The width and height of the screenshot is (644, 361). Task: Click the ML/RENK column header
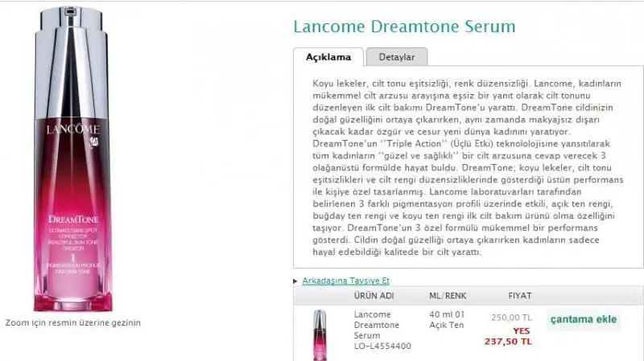point(448,295)
